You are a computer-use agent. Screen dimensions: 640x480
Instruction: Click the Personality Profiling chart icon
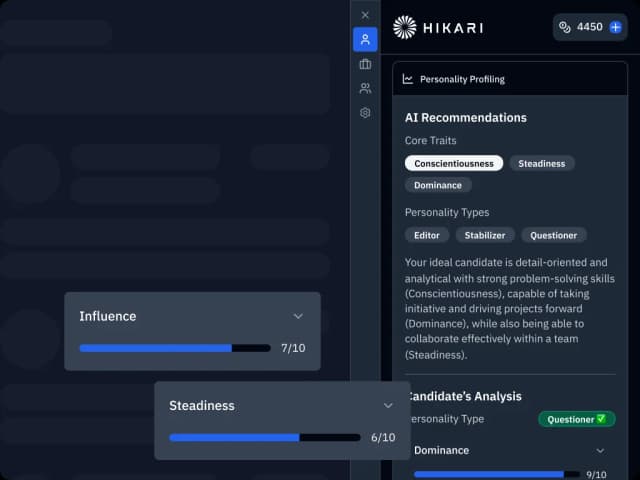point(408,79)
